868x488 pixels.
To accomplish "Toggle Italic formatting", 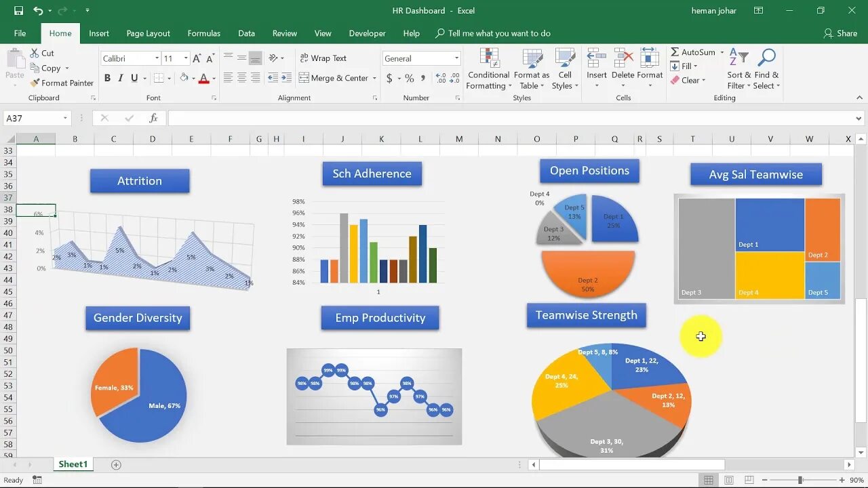I will pos(121,78).
